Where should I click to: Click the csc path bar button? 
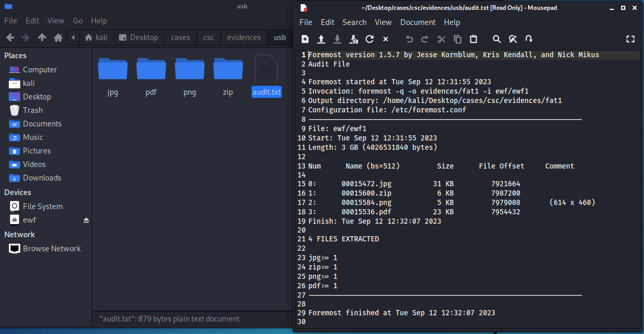coord(208,37)
